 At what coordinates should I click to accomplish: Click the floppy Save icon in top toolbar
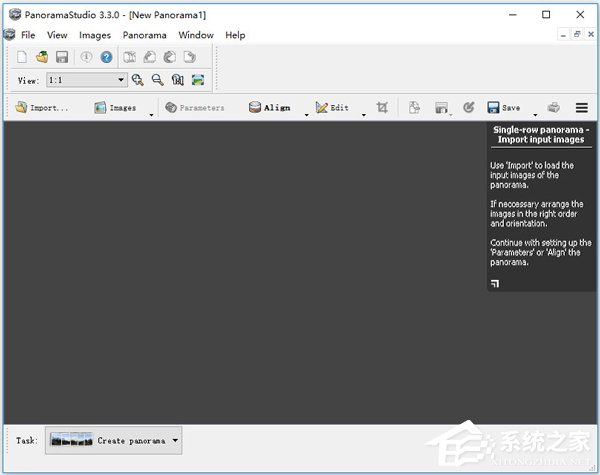click(x=62, y=57)
